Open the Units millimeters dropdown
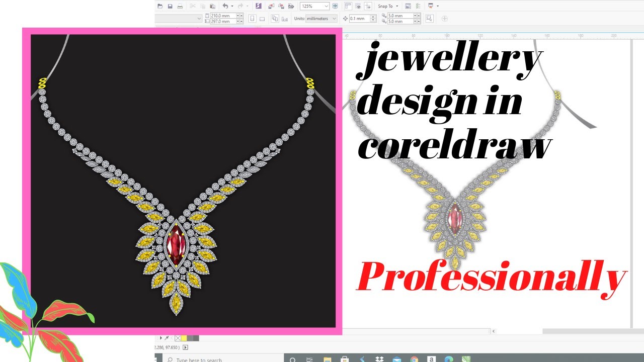The image size is (644, 362). pyautogui.click(x=321, y=19)
